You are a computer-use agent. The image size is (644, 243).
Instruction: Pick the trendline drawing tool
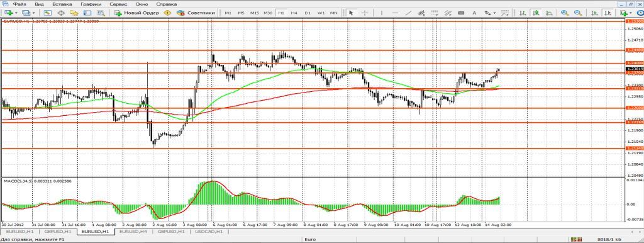[408, 13]
